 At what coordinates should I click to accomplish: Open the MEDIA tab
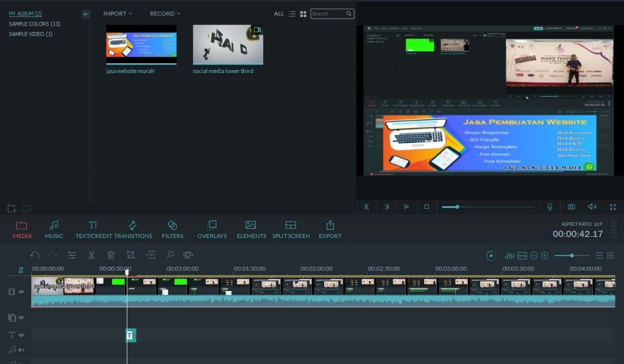[22, 229]
